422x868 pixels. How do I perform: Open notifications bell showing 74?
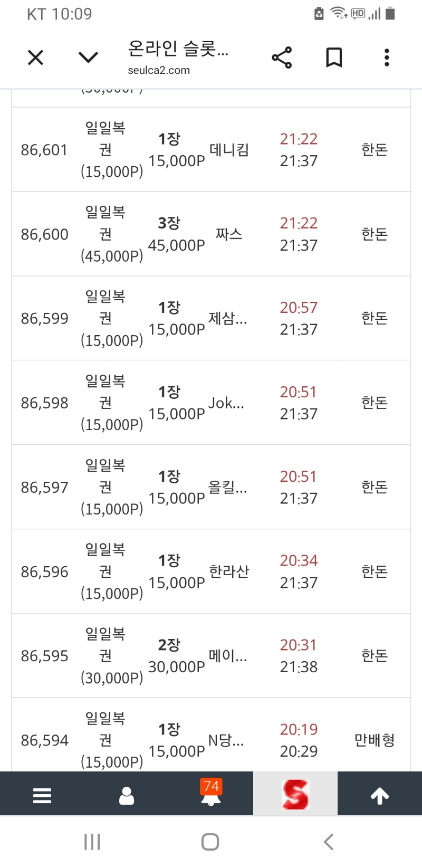coord(211,793)
